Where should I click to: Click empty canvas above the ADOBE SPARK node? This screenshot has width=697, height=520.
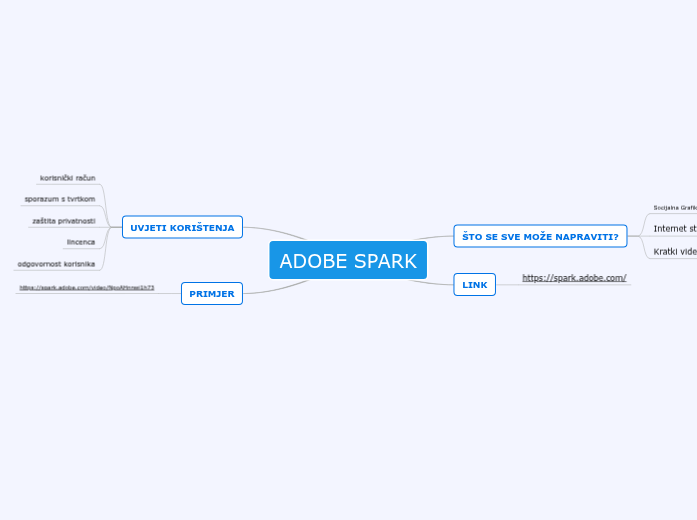348,120
